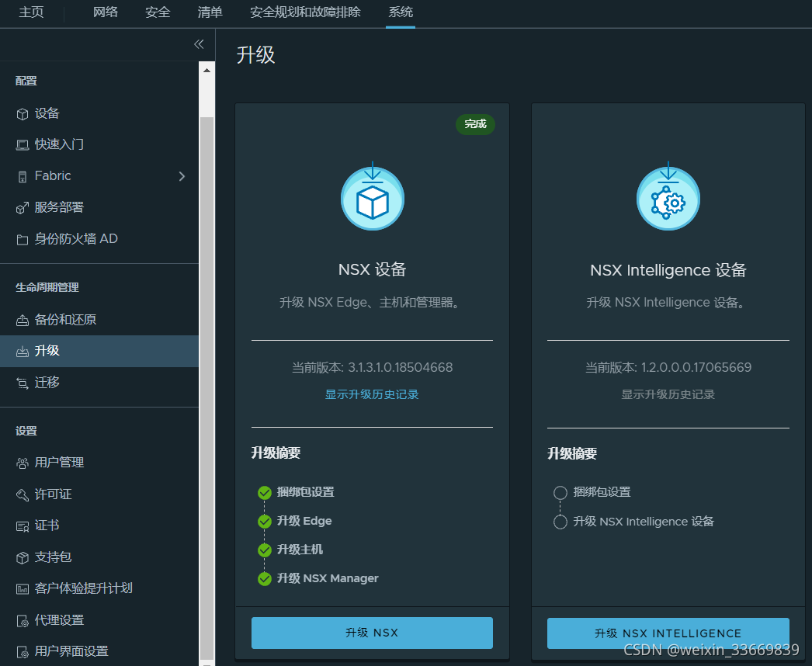The width and height of the screenshot is (812, 666).
Task: Expand the Fabric submenu arrow
Action: [182, 177]
